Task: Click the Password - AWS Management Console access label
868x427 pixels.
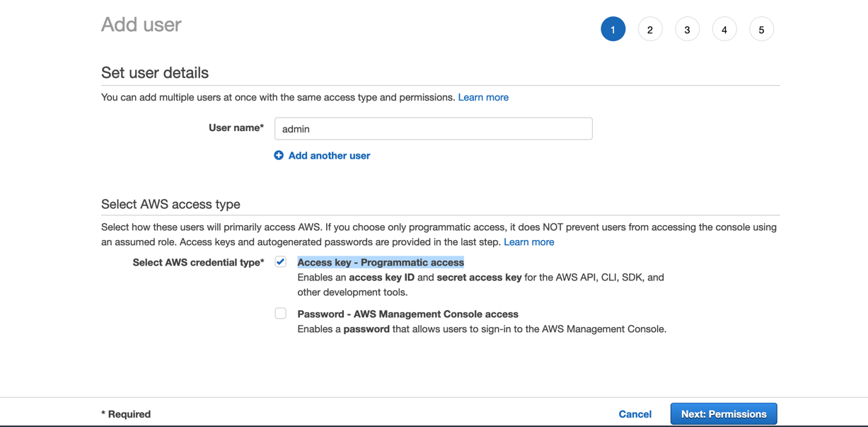Action: tap(407, 314)
